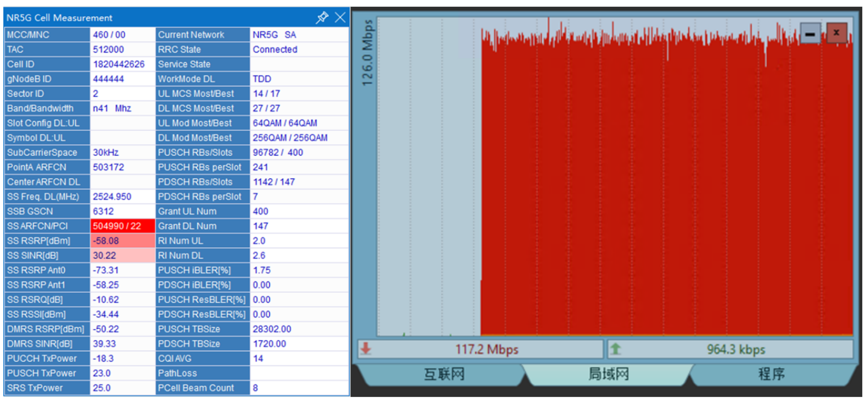
Task: Click the SSB GSCN value 6312
Action: 103,211
